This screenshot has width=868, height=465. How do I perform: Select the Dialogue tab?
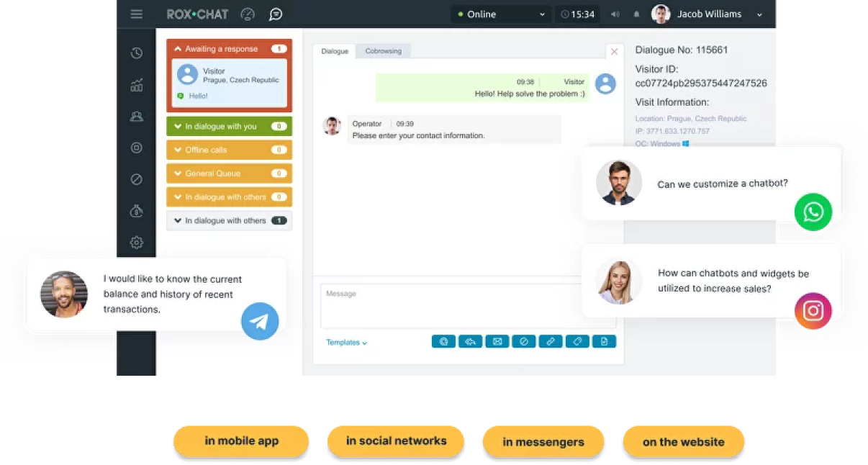(x=335, y=51)
